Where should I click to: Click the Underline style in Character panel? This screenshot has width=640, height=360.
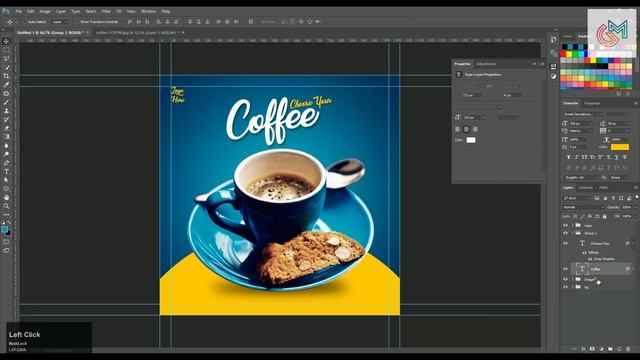pyautogui.click(x=617, y=157)
